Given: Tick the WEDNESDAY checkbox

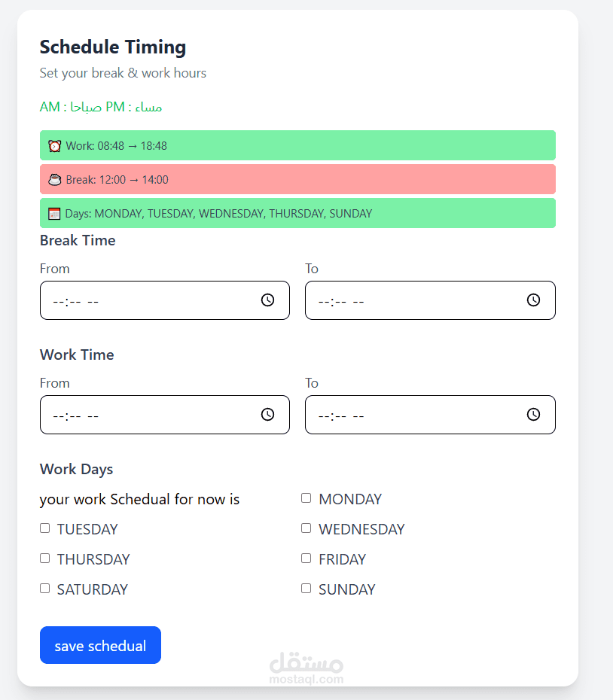Looking at the screenshot, I should (x=306, y=528).
